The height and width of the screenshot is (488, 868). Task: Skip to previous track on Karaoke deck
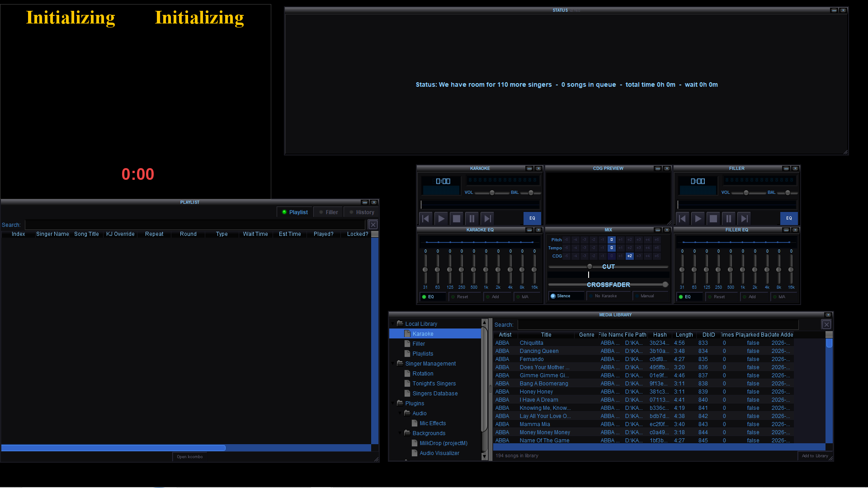(x=426, y=219)
